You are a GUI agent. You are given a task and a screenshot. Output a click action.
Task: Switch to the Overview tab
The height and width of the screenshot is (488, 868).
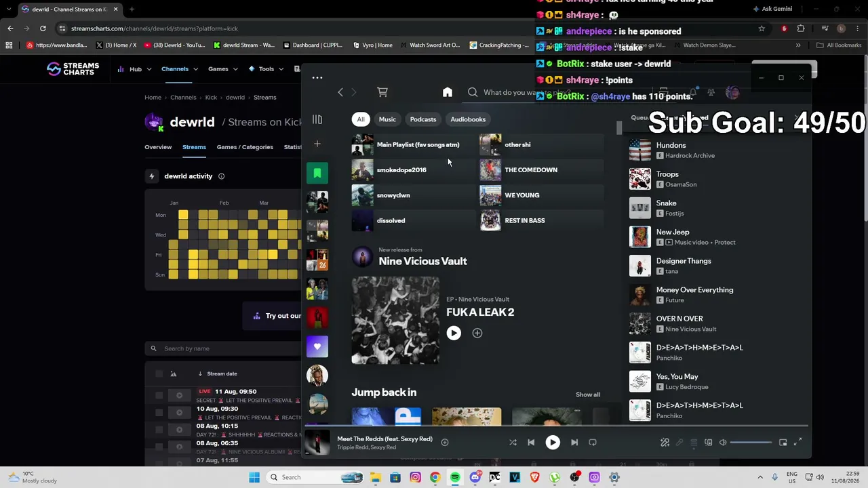(x=158, y=147)
